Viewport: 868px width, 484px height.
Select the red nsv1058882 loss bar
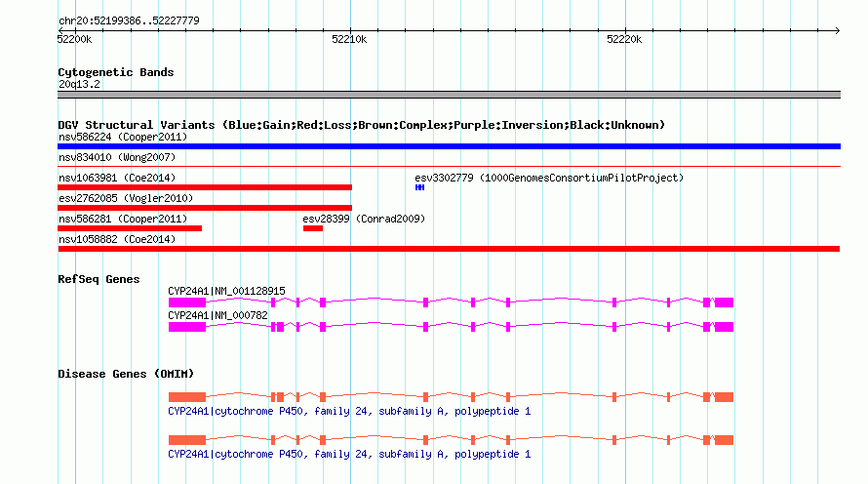[449, 249]
